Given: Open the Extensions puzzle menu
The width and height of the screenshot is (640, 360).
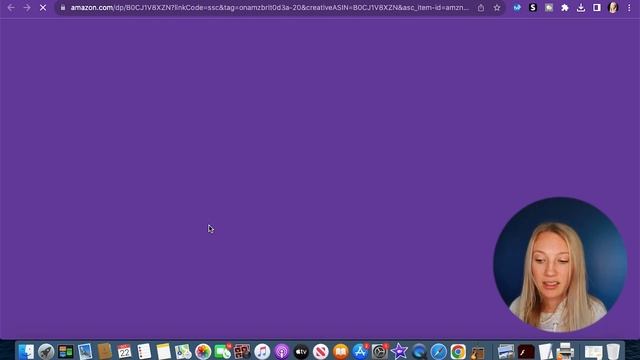Looking at the screenshot, I should coord(565,7).
